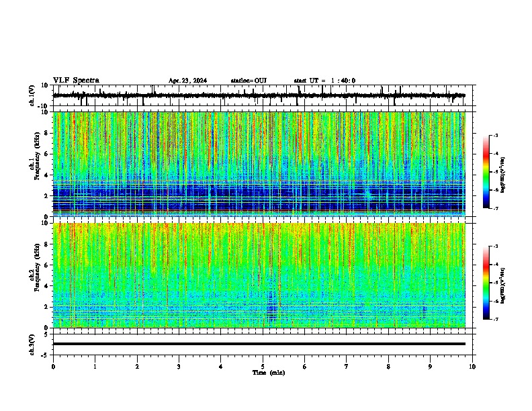Click the 'station=OUJ' label
The image size is (532, 411).
[x=249, y=81]
